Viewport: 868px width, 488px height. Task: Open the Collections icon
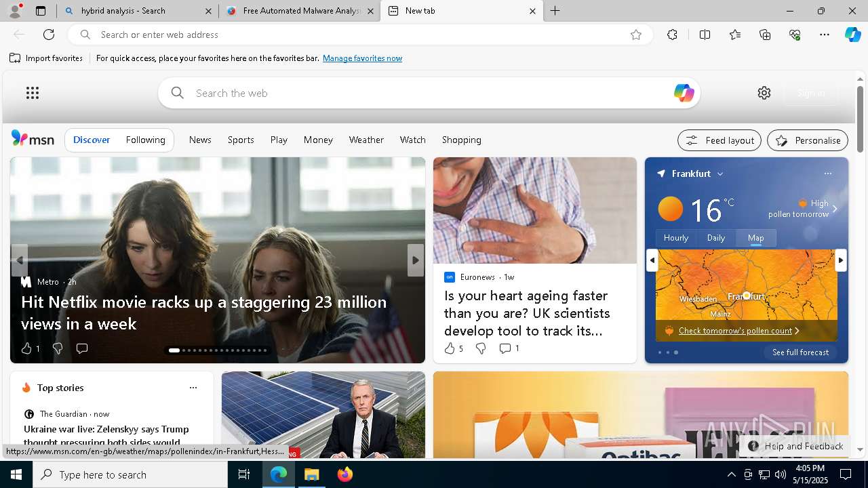pyautogui.click(x=765, y=35)
